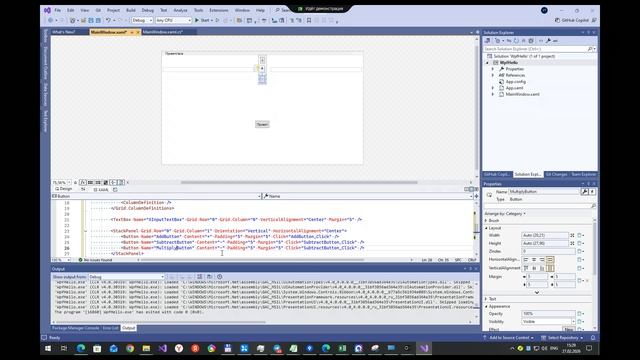This screenshot has height=360, width=640.
Task: Click the Start Without Debugging icon
Action: coord(218,20)
